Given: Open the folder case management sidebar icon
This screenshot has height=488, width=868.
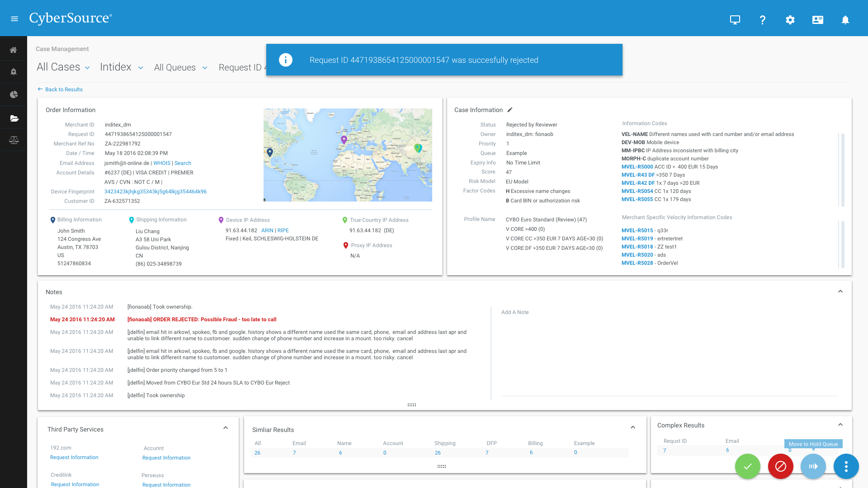Looking at the screenshot, I should (14, 118).
